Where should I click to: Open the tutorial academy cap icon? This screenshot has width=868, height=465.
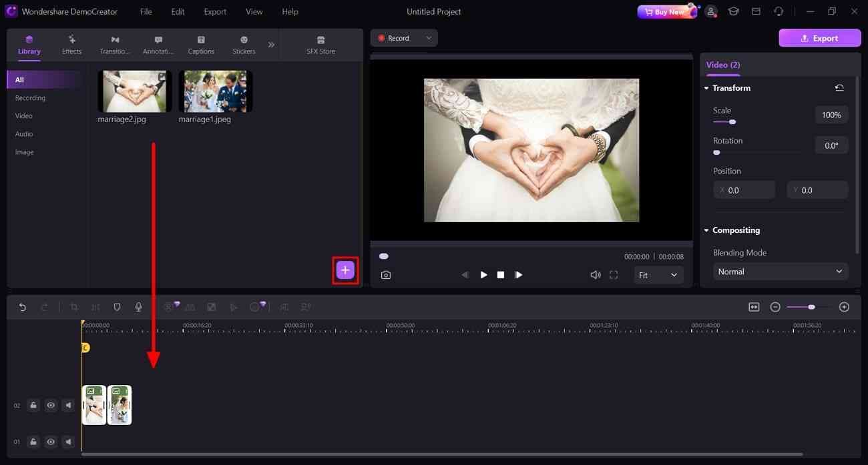coord(734,11)
